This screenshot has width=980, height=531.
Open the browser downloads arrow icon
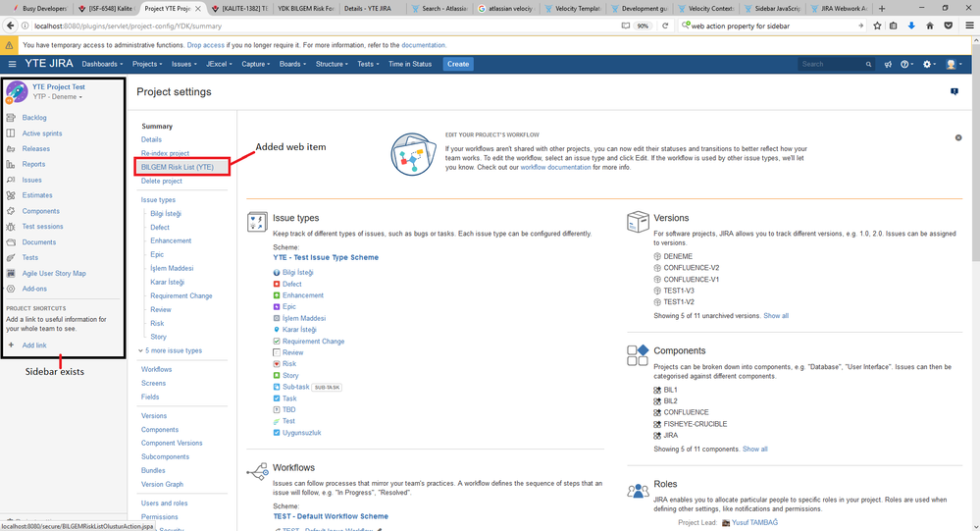point(911,26)
